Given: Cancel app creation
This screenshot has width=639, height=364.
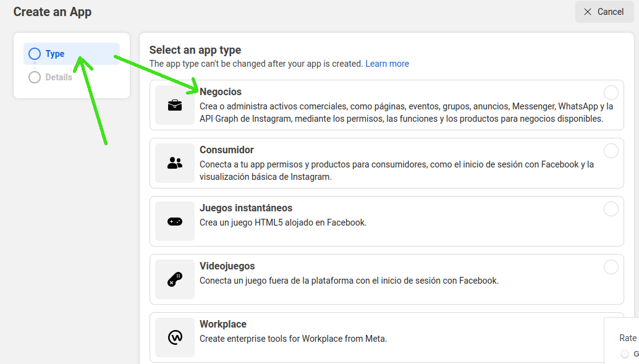Looking at the screenshot, I should (604, 12).
